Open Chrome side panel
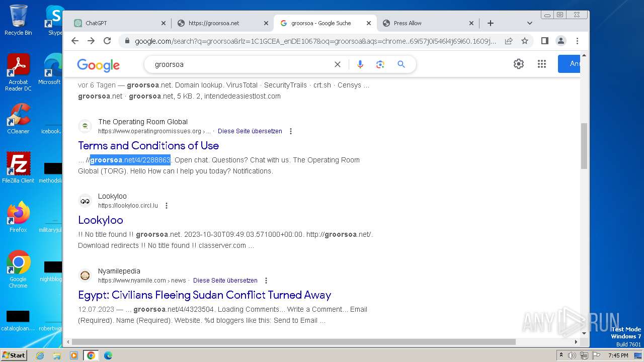644x362 pixels. pos(544,41)
